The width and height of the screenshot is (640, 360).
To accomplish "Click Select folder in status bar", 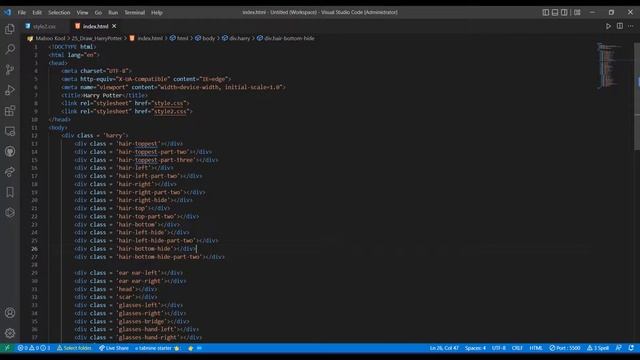I will click(74, 348).
